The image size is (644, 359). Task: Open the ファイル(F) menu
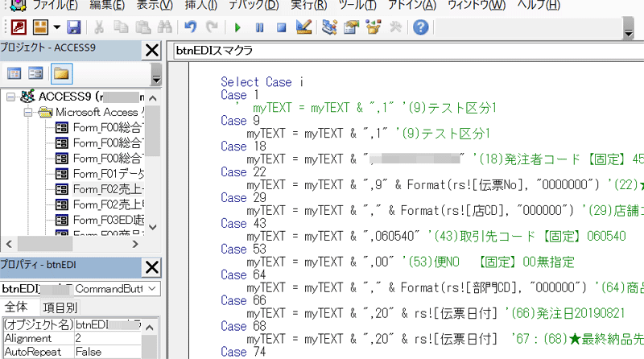pos(55,5)
